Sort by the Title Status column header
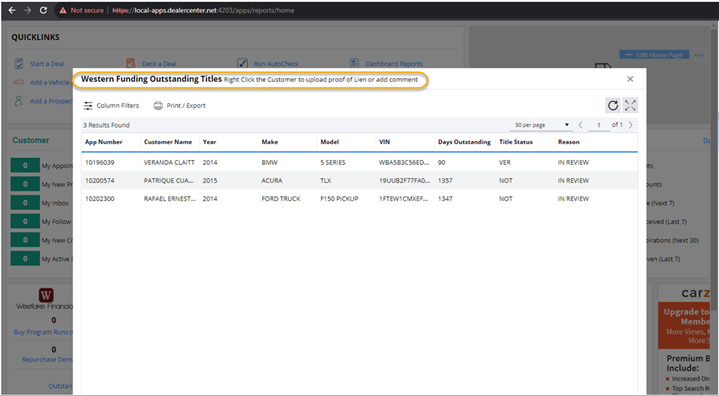The height and width of the screenshot is (396, 719). click(x=516, y=142)
